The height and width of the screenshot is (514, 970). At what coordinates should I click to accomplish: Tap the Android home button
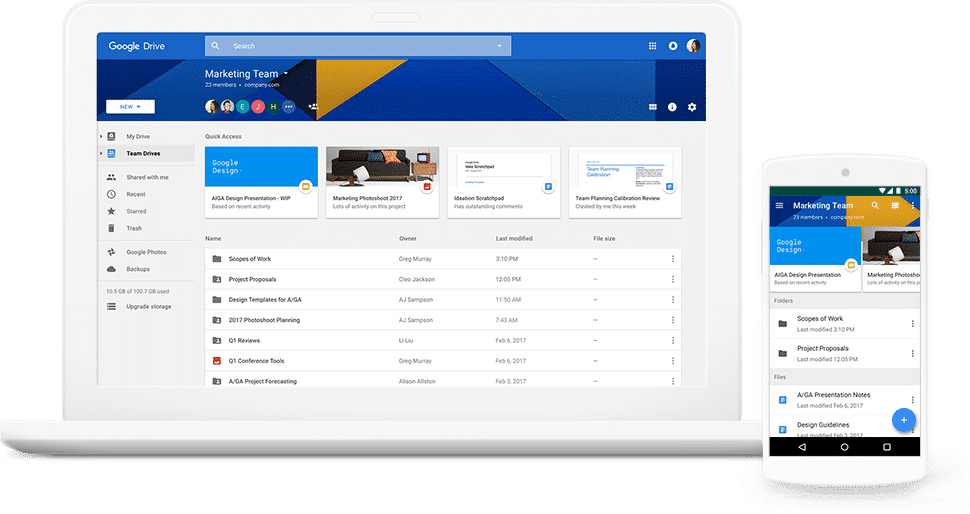844,447
